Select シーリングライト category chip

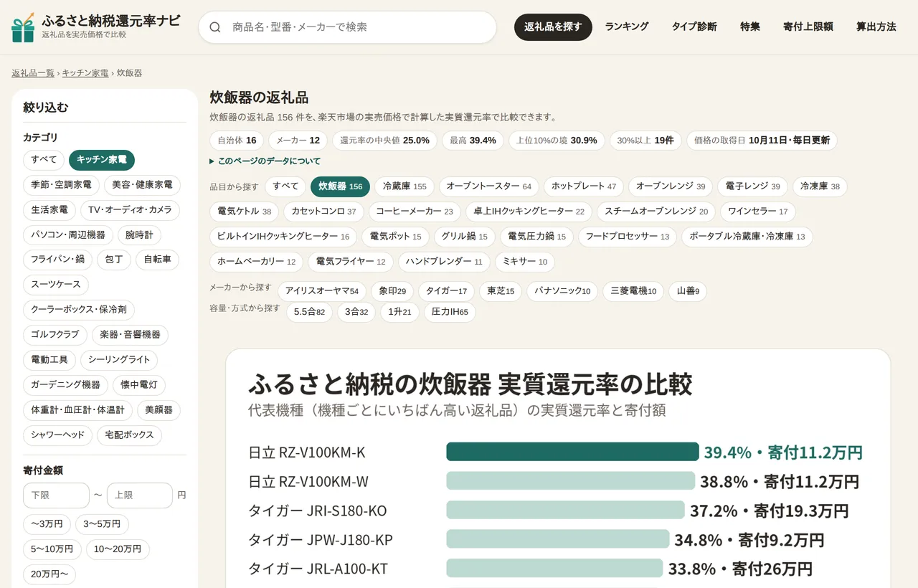pos(119,360)
